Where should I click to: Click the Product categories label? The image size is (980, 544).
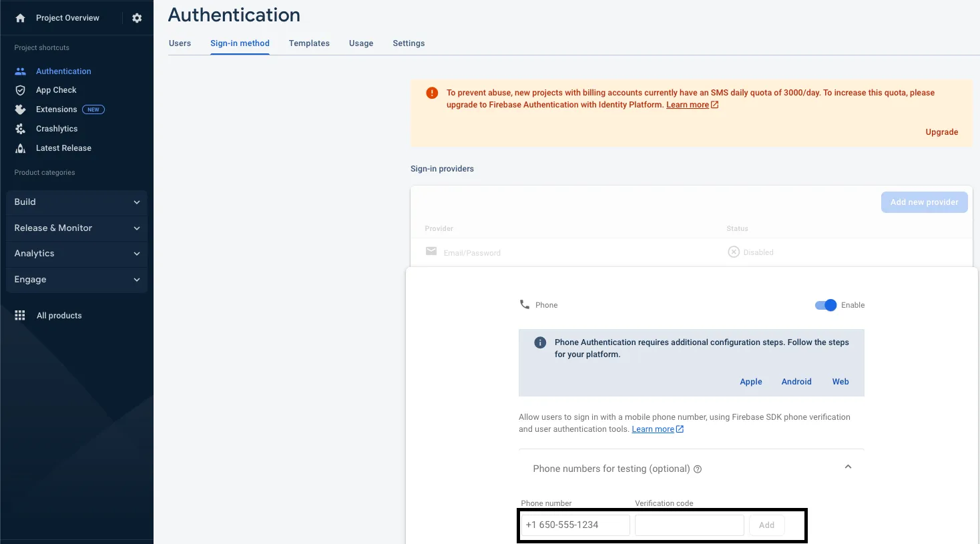tap(45, 173)
